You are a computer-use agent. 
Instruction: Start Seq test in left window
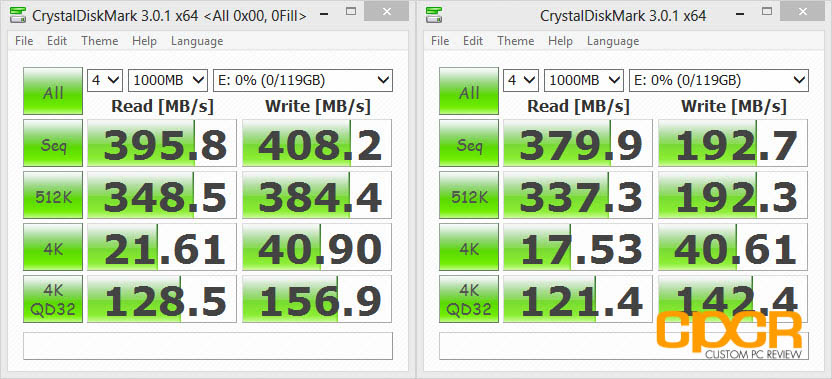pos(53,143)
